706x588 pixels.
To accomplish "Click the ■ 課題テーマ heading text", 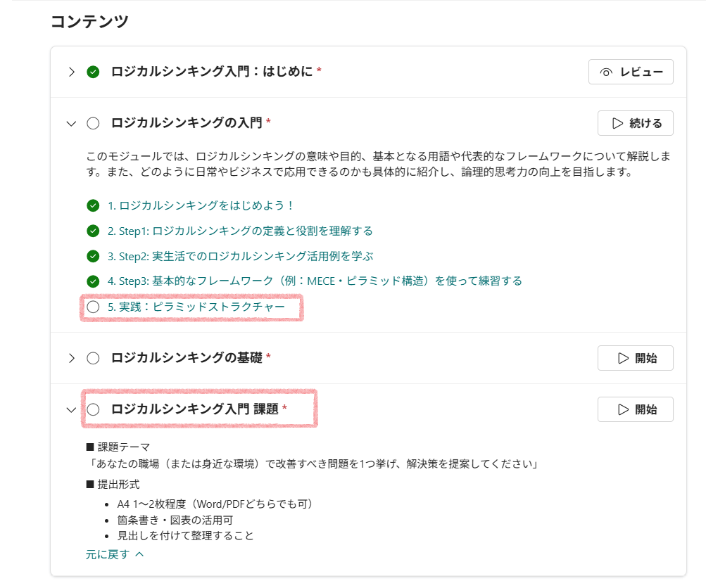I will (118, 447).
